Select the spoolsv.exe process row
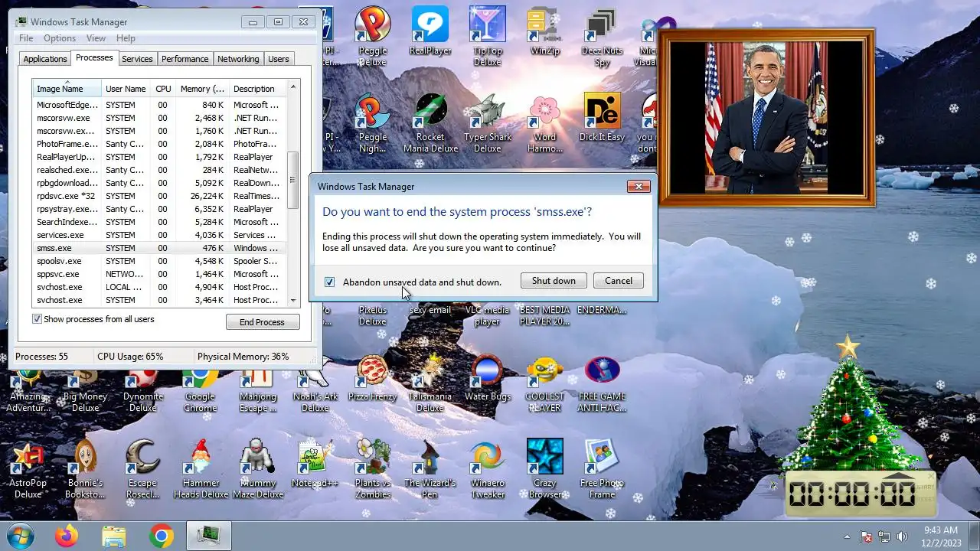980x551 pixels. (159, 261)
